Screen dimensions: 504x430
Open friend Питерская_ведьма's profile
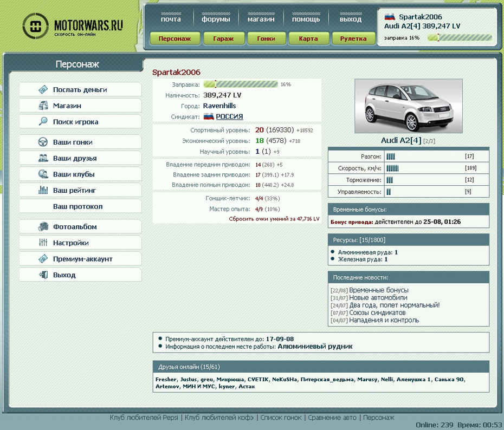327,379
